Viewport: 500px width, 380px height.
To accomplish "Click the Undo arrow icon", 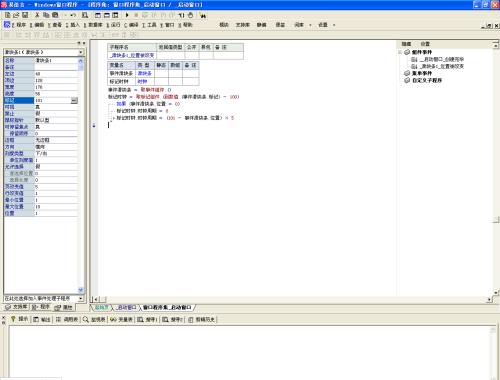I will 73,15.
